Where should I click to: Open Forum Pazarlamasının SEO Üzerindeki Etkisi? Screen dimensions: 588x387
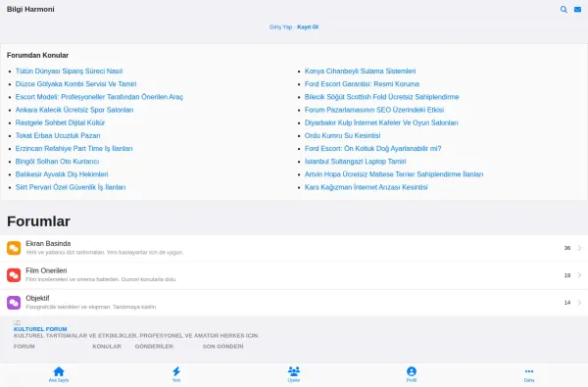click(x=374, y=110)
